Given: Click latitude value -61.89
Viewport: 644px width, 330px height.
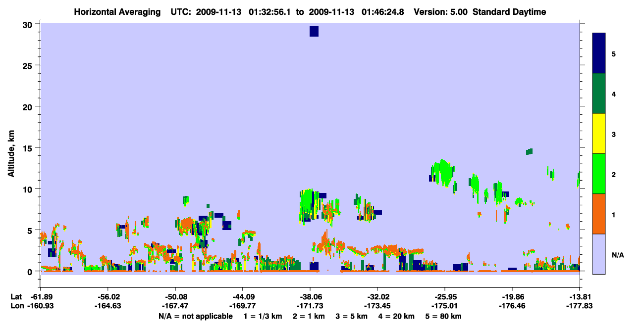Looking at the screenshot, I should pos(41,297).
